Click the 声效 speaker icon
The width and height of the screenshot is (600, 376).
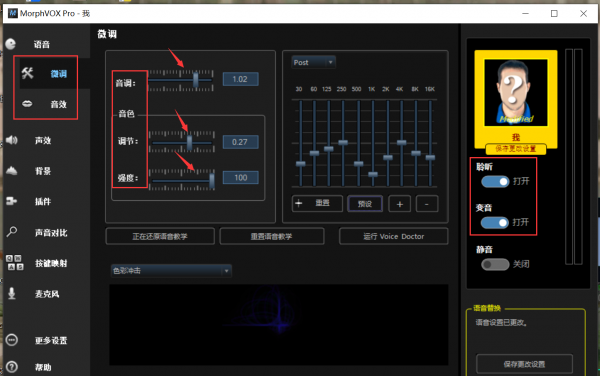point(12,140)
